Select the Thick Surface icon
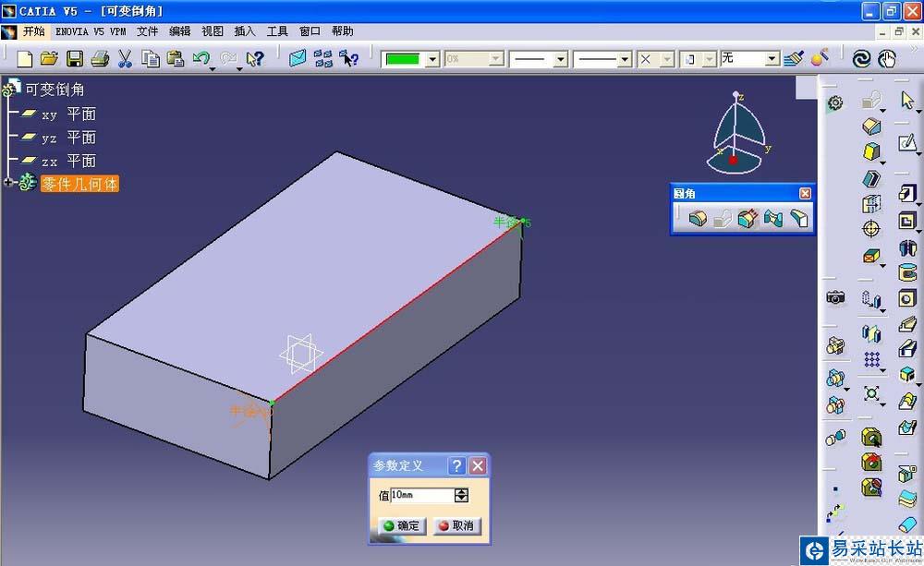 click(x=907, y=499)
